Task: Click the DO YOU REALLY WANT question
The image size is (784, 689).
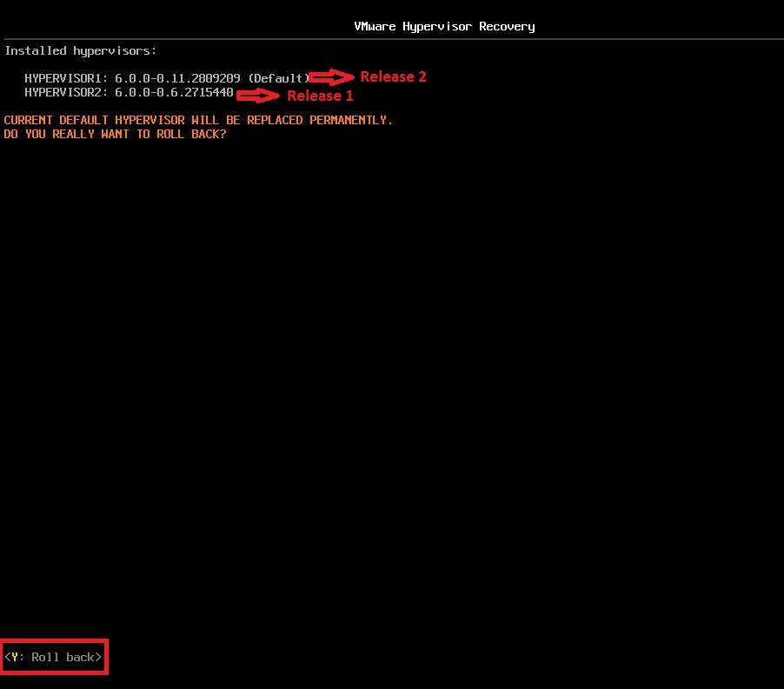Action: point(114,134)
